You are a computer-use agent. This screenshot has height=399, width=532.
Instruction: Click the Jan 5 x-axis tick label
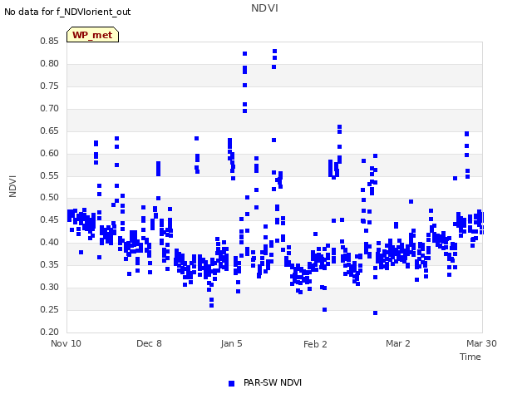[x=232, y=343]
